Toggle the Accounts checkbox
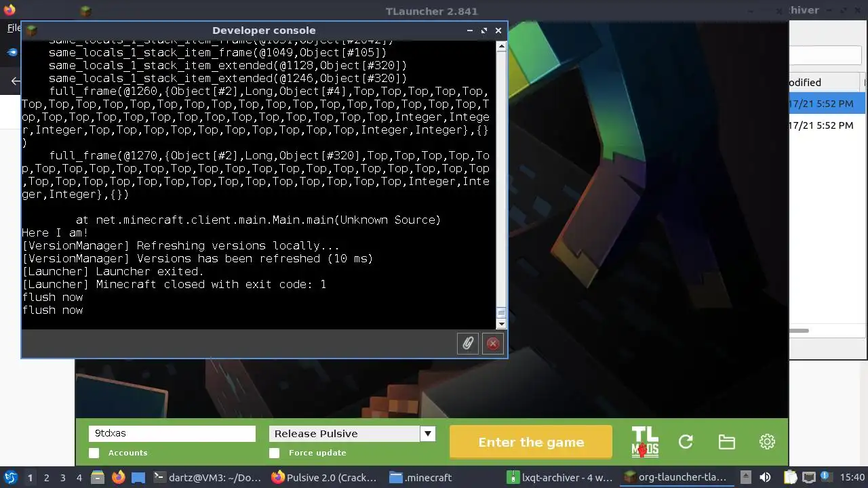 pyautogui.click(x=94, y=453)
